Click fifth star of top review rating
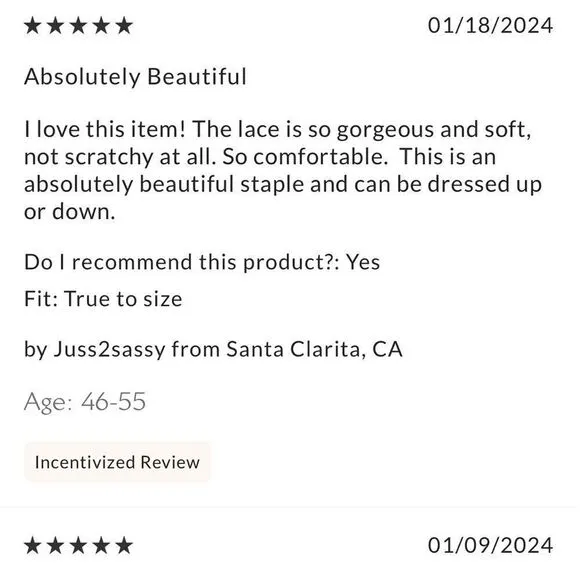The image size is (580, 580). pos(124,26)
